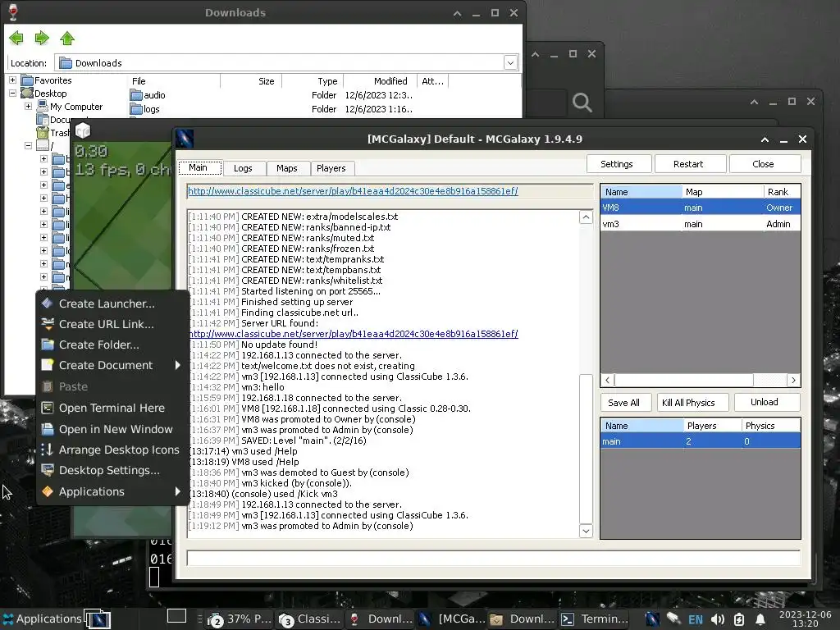Choose Create Launcher from the context menu
The height and width of the screenshot is (630, 840).
[x=112, y=304]
